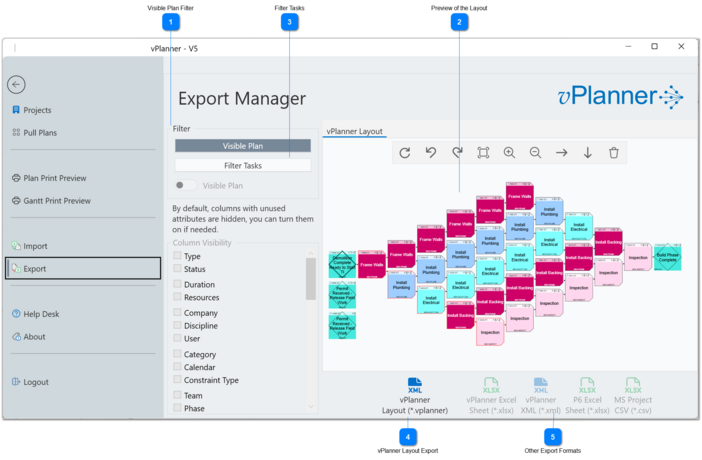Go back using the circled arrow
This screenshot has height=460, width=702.
coord(16,84)
